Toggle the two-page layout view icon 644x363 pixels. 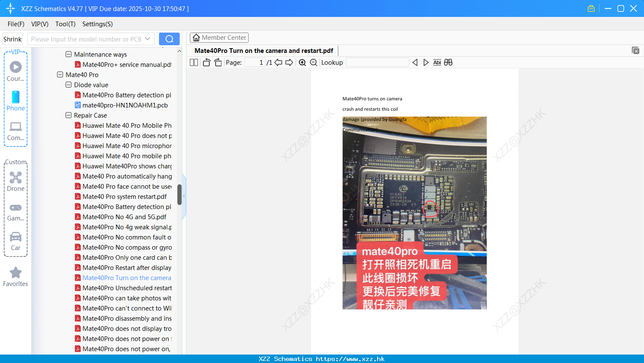point(194,63)
